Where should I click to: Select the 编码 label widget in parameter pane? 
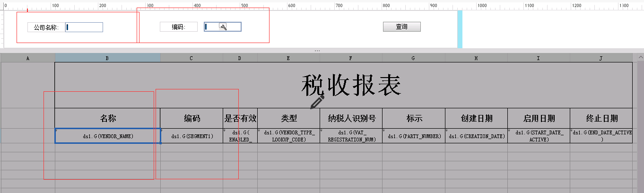click(178, 27)
